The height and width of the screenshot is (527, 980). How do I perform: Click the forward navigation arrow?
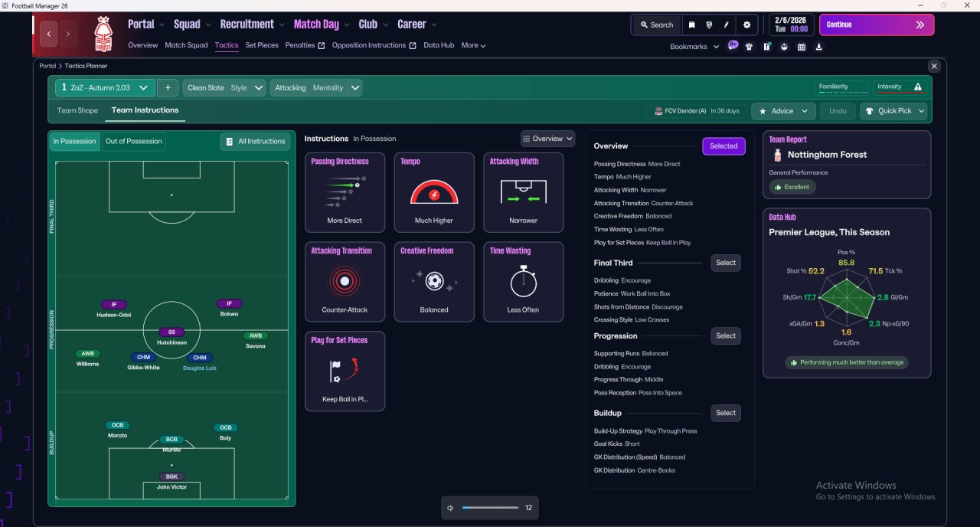[x=68, y=34]
